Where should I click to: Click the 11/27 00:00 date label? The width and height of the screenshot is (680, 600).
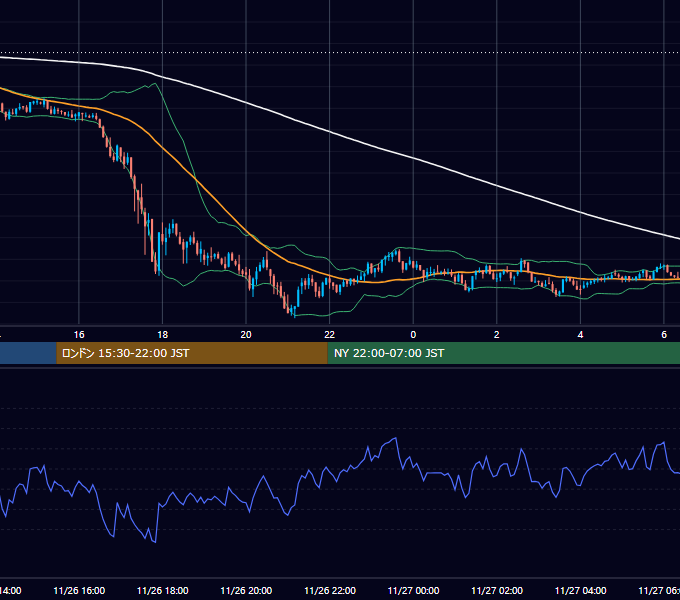pyautogui.click(x=413, y=590)
